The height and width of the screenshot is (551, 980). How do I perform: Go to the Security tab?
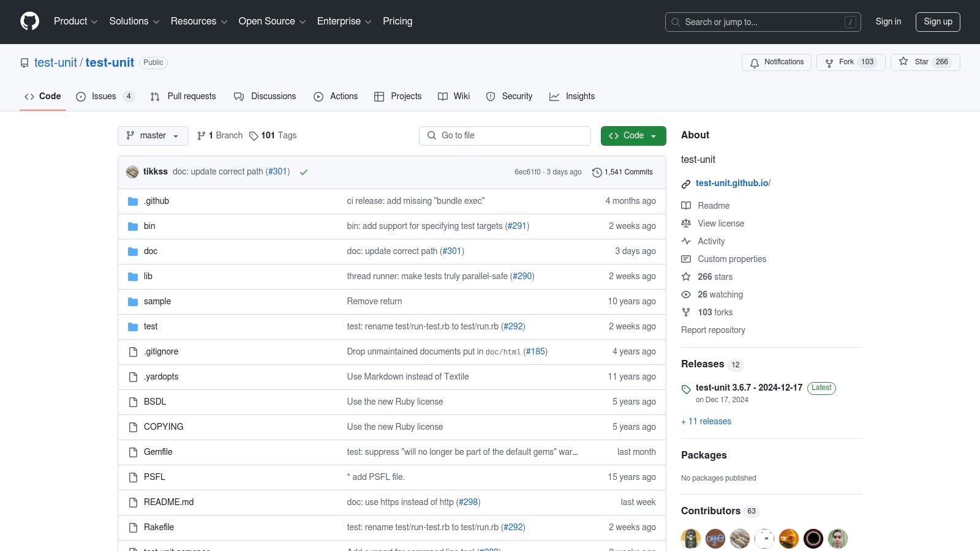click(x=509, y=97)
